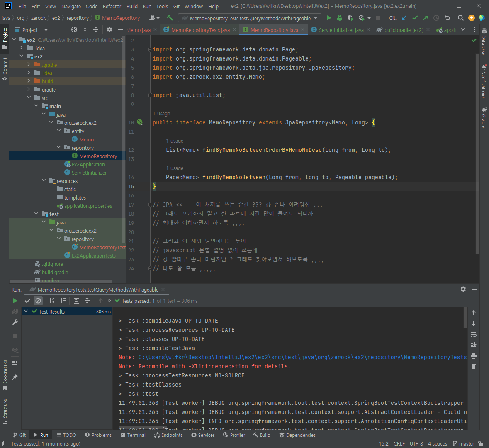Screen dimensions: 489x448
Task: Expand the build folder node
Action: point(29,81)
